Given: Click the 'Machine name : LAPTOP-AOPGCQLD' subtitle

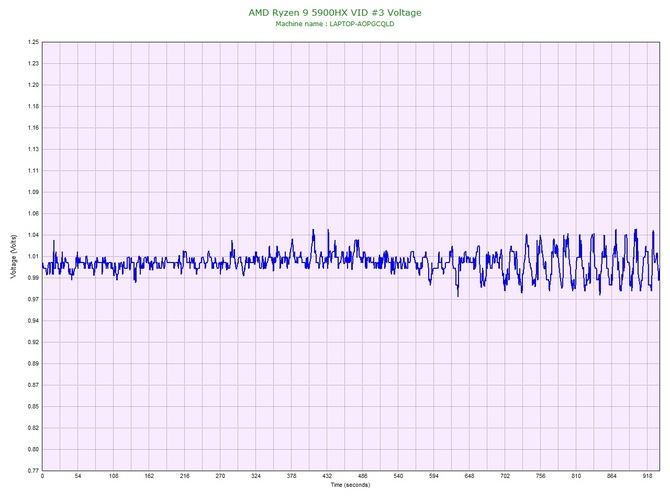Looking at the screenshot, I should pyautogui.click(x=335, y=24).
